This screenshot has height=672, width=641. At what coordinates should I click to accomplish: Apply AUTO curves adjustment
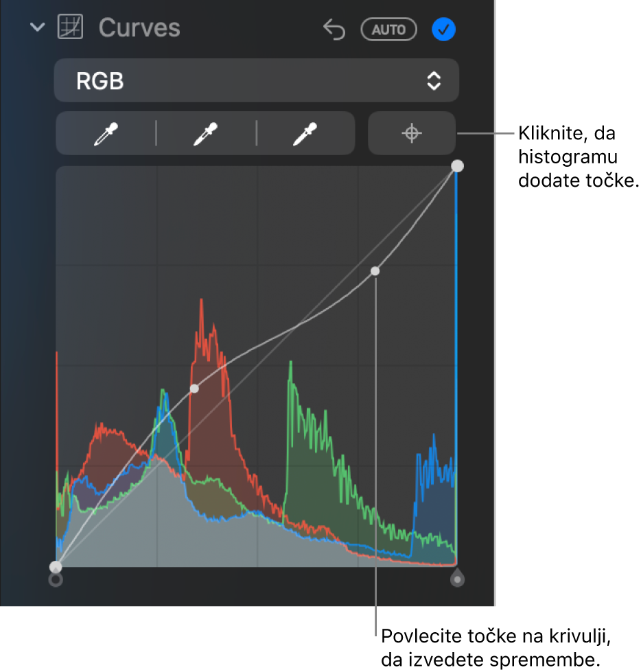tap(388, 30)
